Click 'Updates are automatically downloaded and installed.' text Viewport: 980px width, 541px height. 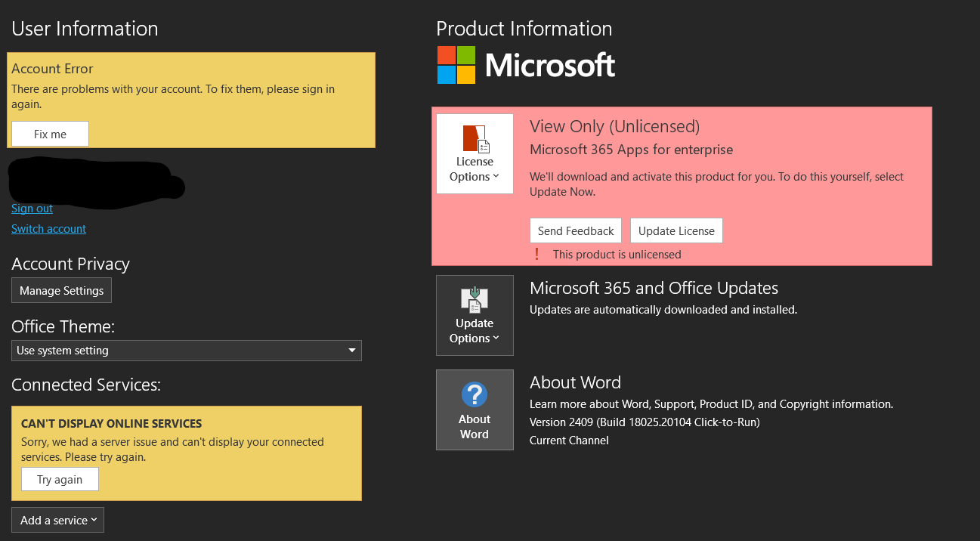click(663, 310)
